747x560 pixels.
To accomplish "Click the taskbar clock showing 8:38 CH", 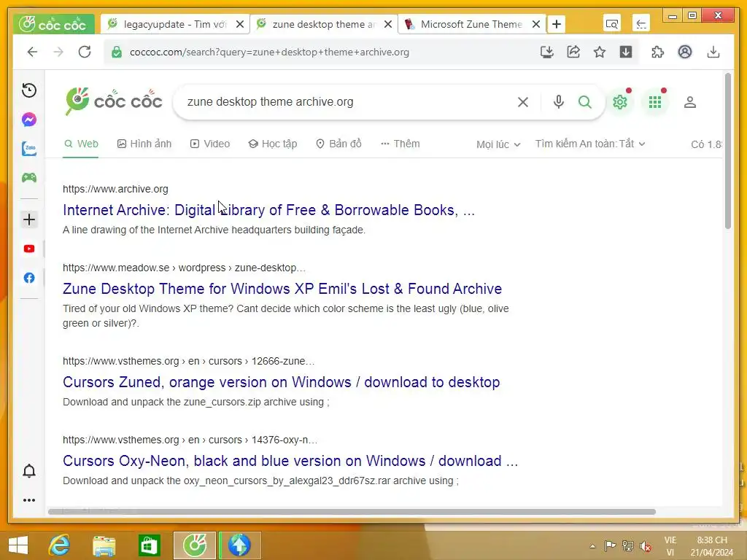I will (712, 545).
